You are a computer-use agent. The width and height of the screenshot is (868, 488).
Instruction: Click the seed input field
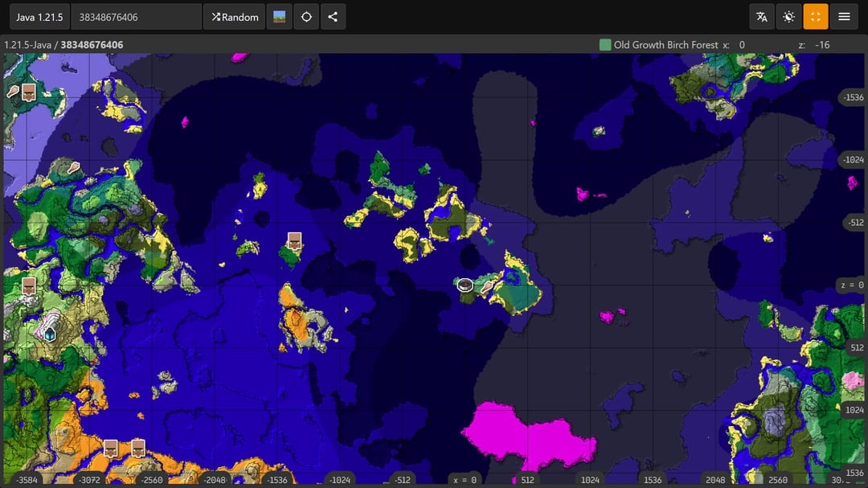(x=136, y=17)
